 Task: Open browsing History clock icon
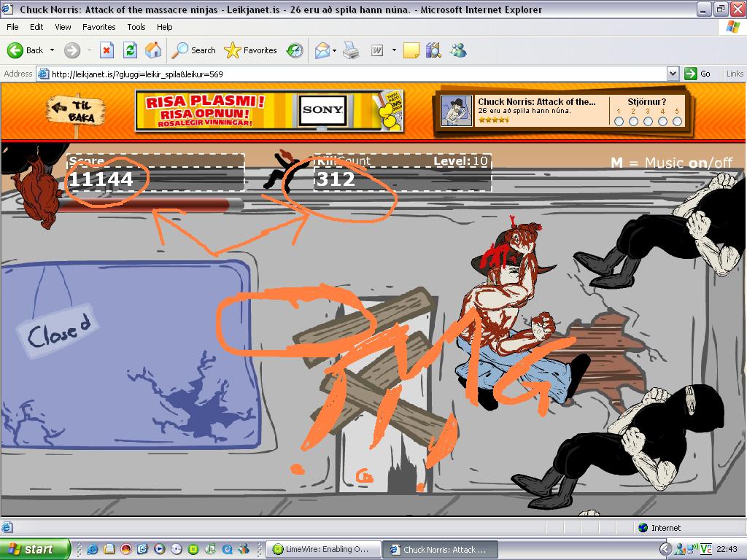click(295, 50)
